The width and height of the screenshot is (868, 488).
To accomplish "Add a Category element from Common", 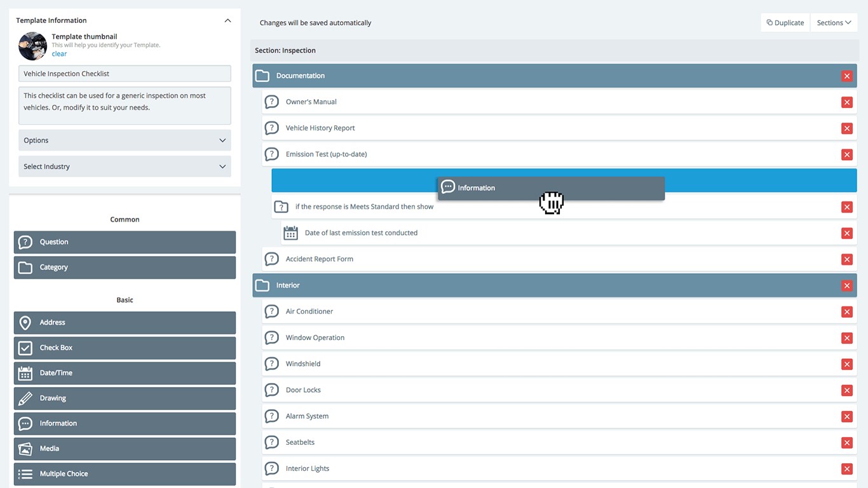I will coord(125,268).
